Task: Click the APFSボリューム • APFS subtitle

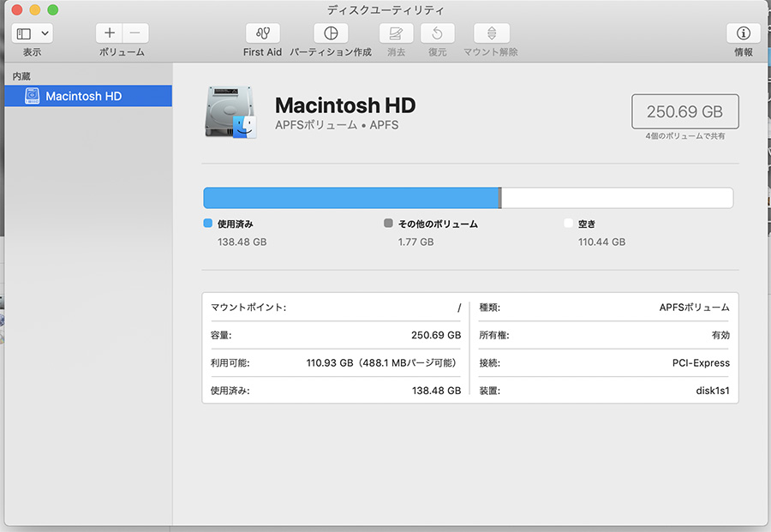Action: [x=337, y=125]
